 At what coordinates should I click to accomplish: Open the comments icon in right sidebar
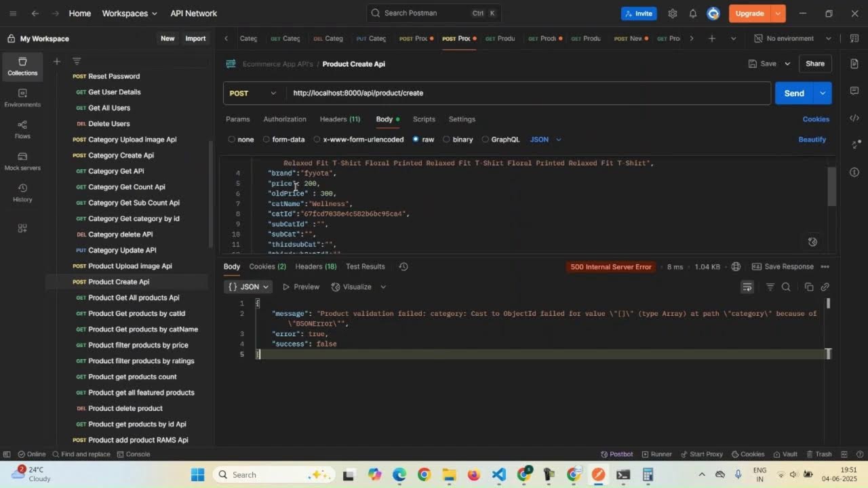pyautogui.click(x=854, y=90)
